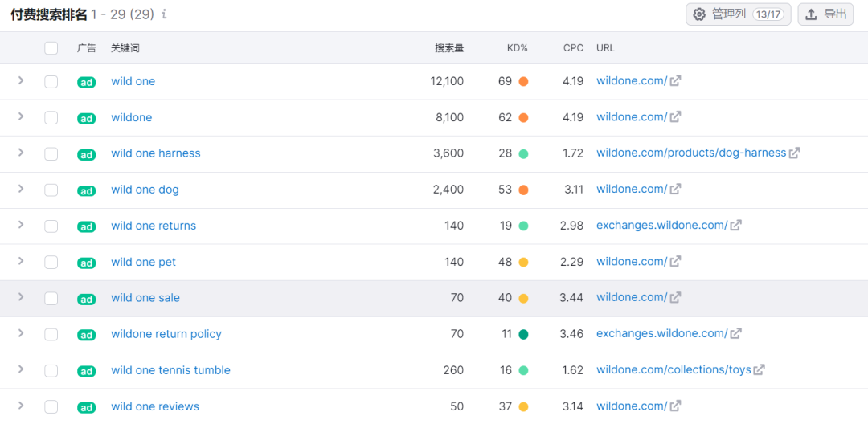Click ad badge in wild one sale row
This screenshot has height=424, width=868.
click(86, 299)
